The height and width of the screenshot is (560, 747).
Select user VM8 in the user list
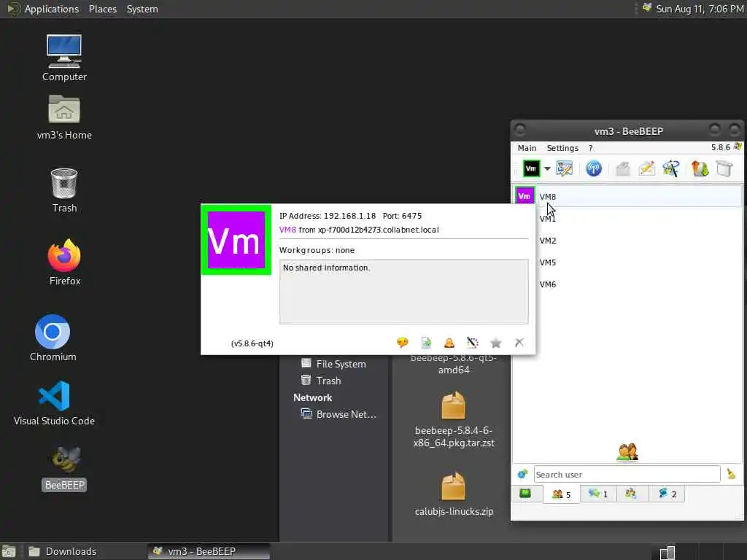[x=628, y=196]
